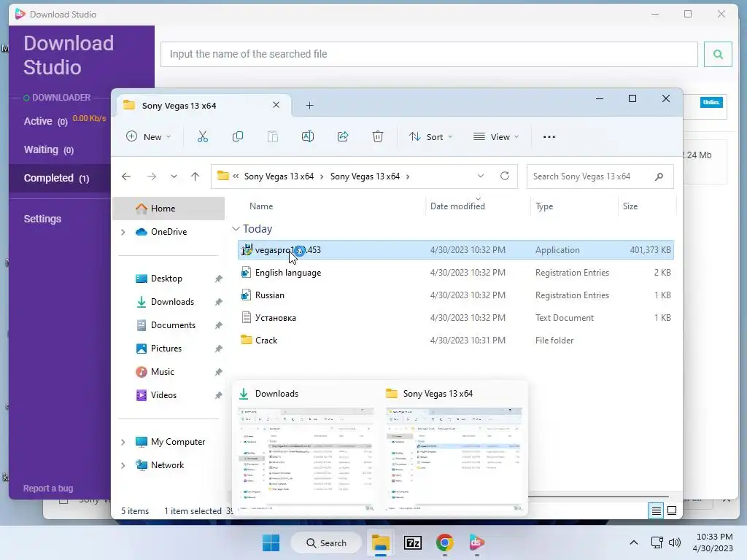Open the Waiting downloads section
747x560 pixels.
[49, 150]
